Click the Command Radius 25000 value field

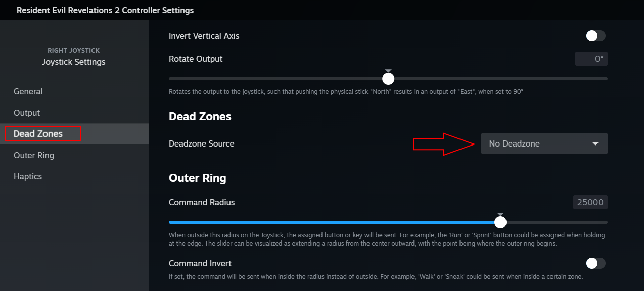coord(590,202)
